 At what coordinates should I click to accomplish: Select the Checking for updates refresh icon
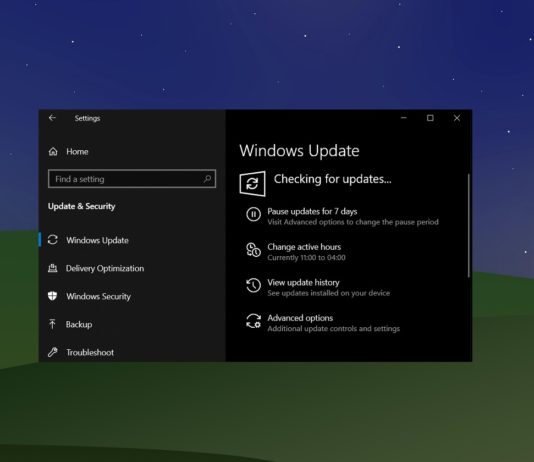252,184
